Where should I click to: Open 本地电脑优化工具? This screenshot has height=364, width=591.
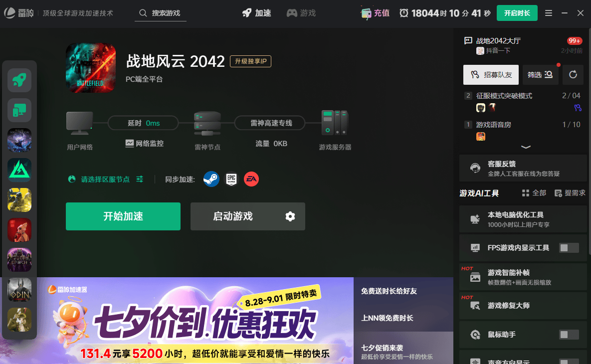(523, 219)
